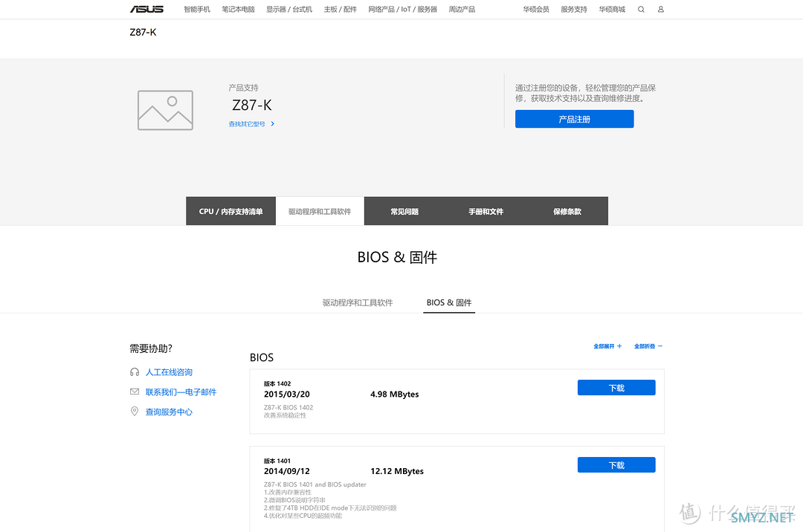The height and width of the screenshot is (532, 803).
Task: Go to 华硕商城 link
Action: click(x=612, y=9)
